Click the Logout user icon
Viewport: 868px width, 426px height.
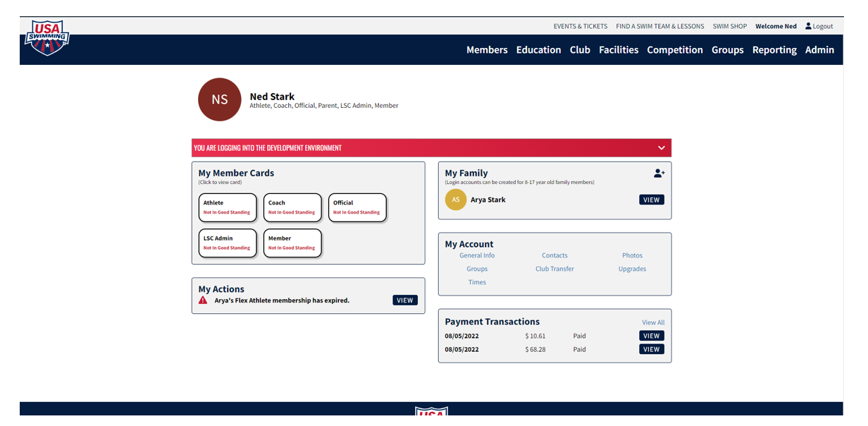(808, 26)
